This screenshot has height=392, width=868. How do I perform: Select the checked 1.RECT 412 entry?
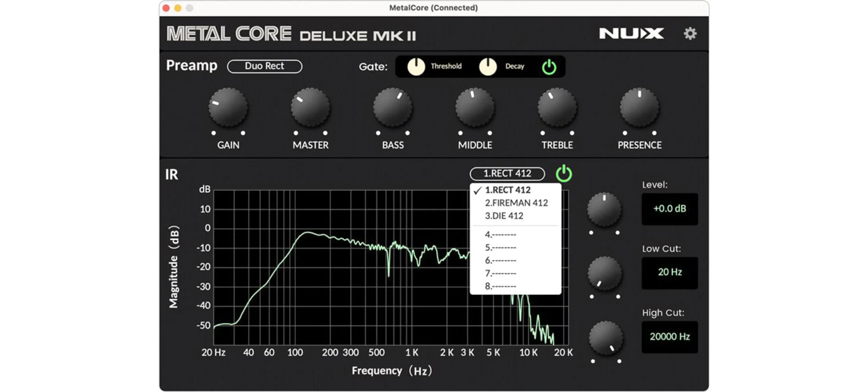[x=507, y=190]
